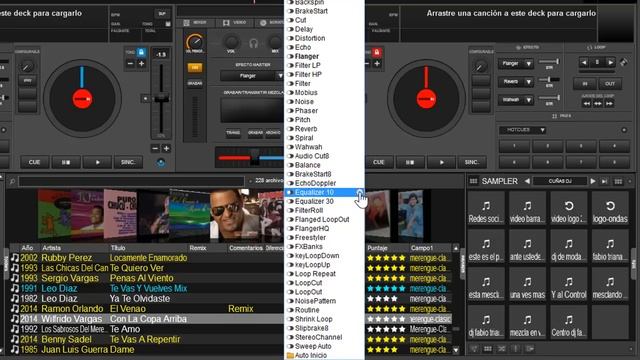640x360 pixels.
Task: Click the Reverb effect amount slider
Action: click(x=549, y=80)
